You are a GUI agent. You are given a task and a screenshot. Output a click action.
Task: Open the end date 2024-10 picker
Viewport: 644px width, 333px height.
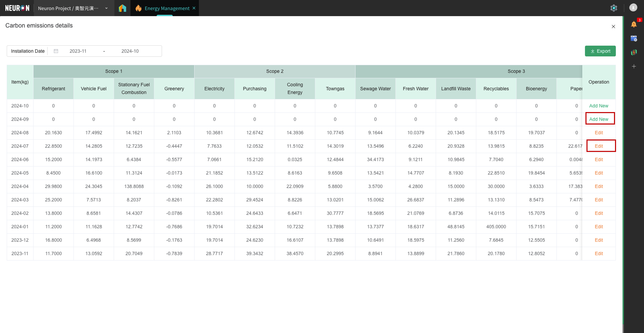click(130, 51)
